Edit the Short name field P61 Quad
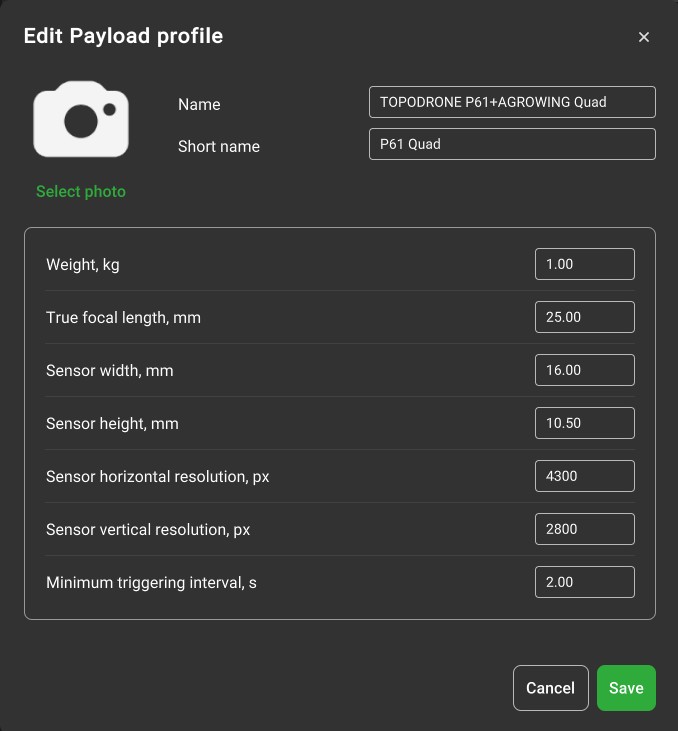The height and width of the screenshot is (731, 678). [512, 144]
